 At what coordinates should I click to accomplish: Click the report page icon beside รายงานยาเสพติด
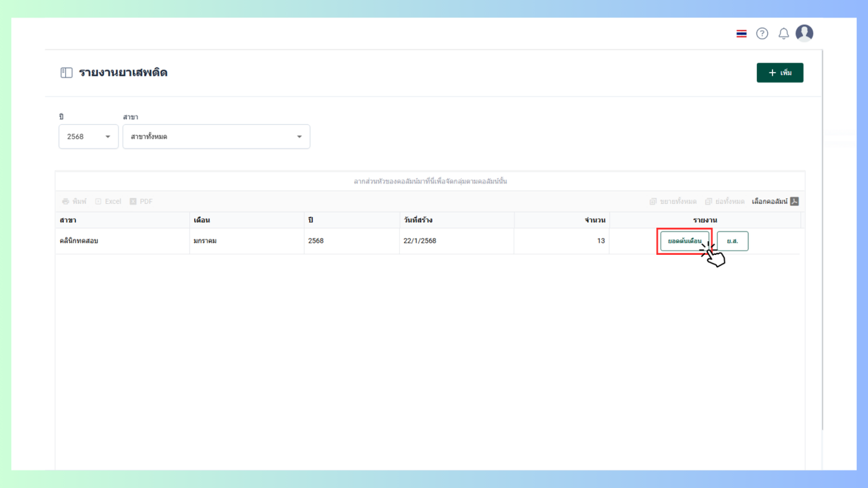pyautogui.click(x=66, y=73)
